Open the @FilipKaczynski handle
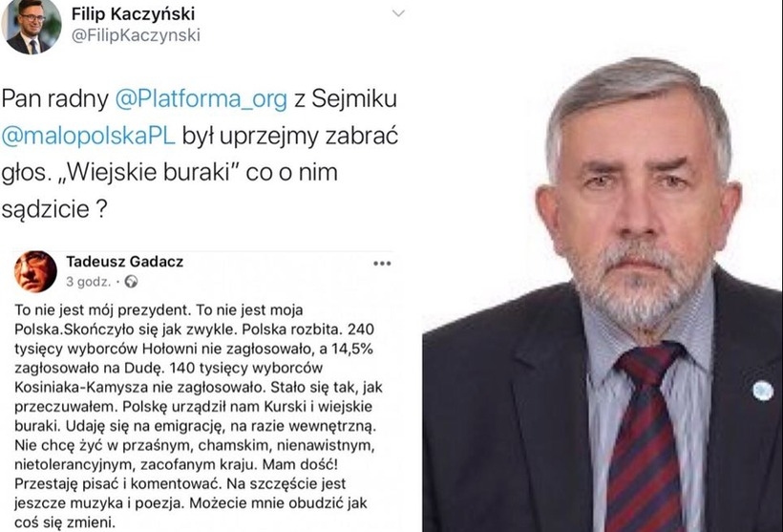Viewport: 783px width, 532px height. point(136,35)
